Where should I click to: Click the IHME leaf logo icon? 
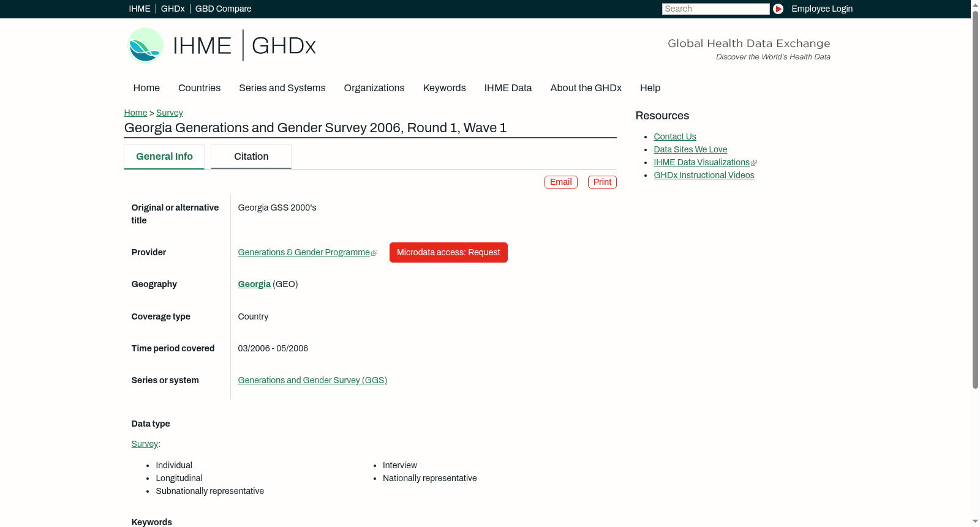coord(145,45)
